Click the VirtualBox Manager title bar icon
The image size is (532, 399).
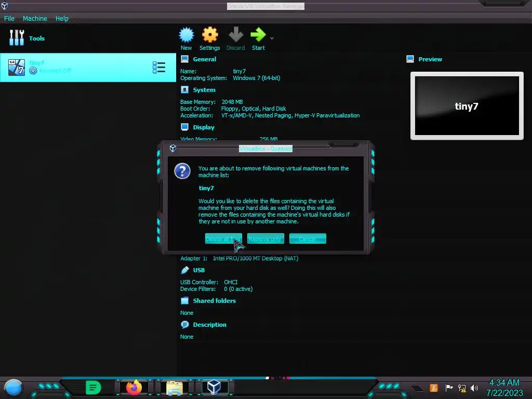[x=4, y=5]
